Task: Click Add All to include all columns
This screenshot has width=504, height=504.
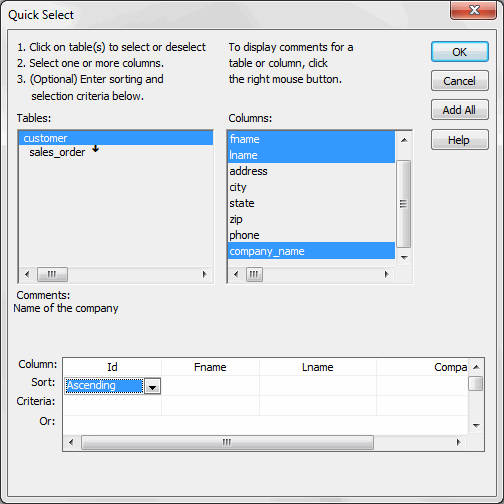Action: 459,110
